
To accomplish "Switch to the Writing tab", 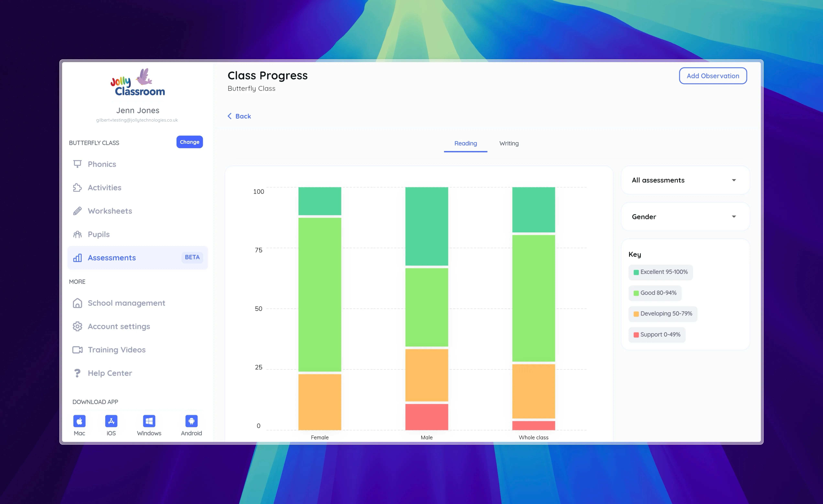I will 509,144.
